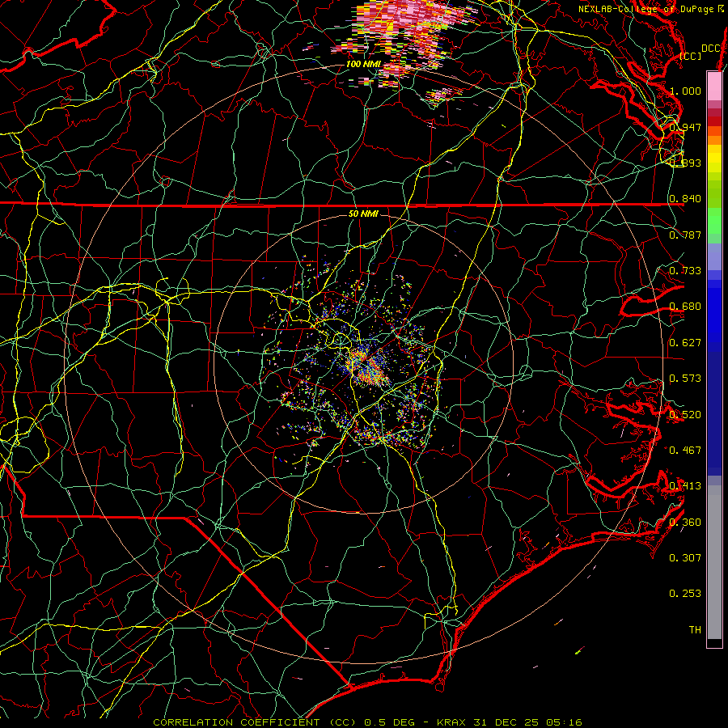The height and width of the screenshot is (728, 728).
Task: Click the dense clutter at the radar center
Action: pos(366,366)
